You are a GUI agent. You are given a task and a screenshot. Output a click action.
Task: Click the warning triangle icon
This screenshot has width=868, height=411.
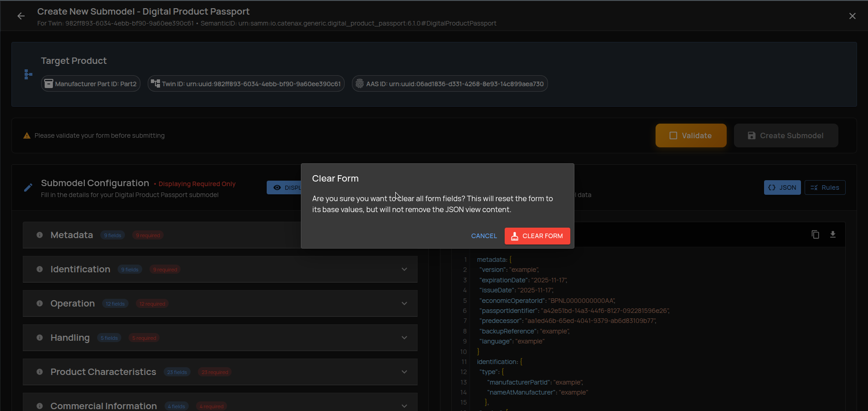point(27,135)
